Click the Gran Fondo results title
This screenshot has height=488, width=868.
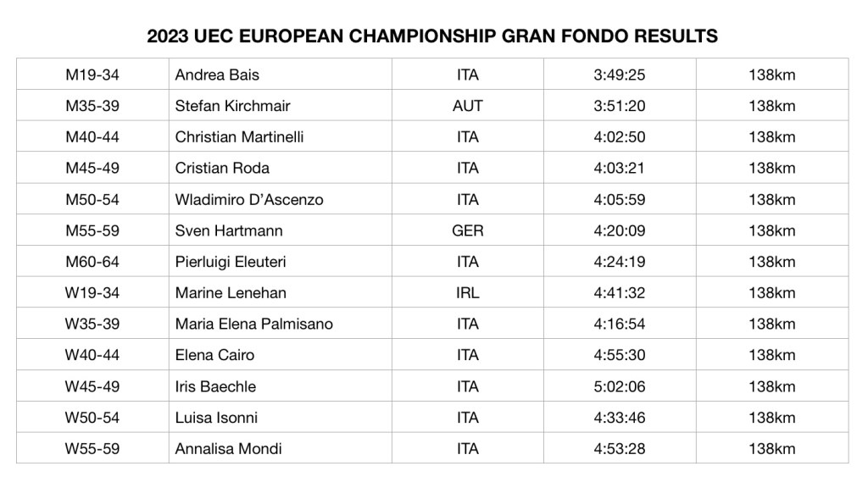click(x=433, y=36)
